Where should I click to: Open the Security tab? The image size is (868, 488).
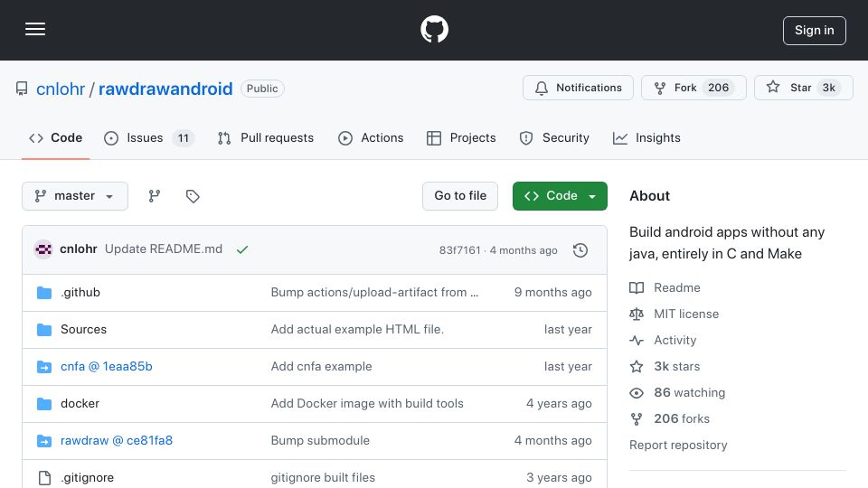[x=554, y=137]
